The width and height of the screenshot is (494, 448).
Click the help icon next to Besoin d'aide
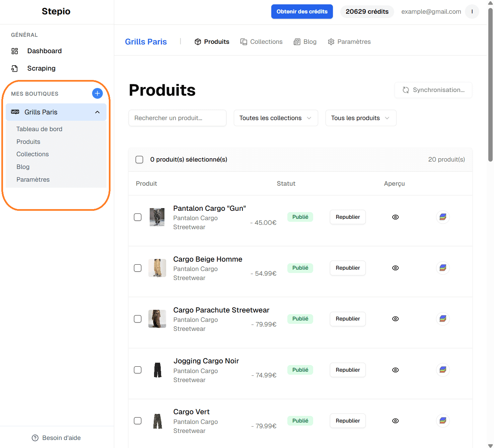click(35, 438)
